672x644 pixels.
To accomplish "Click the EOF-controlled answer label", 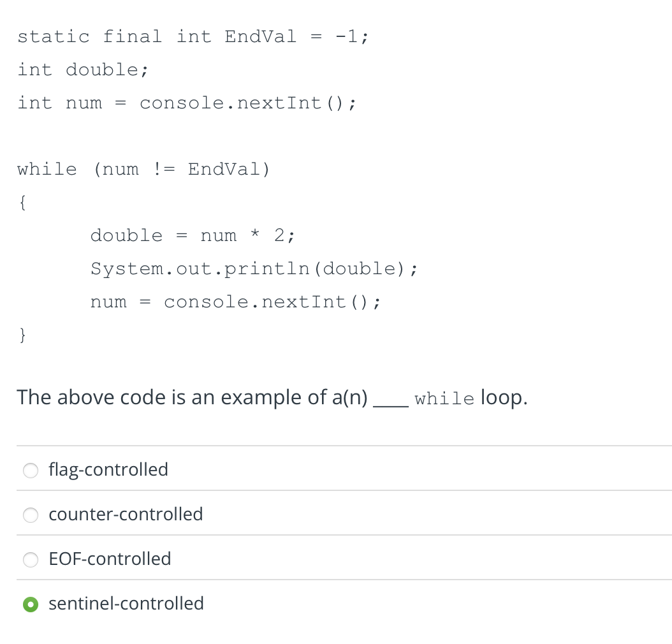I will pyautogui.click(x=110, y=559).
